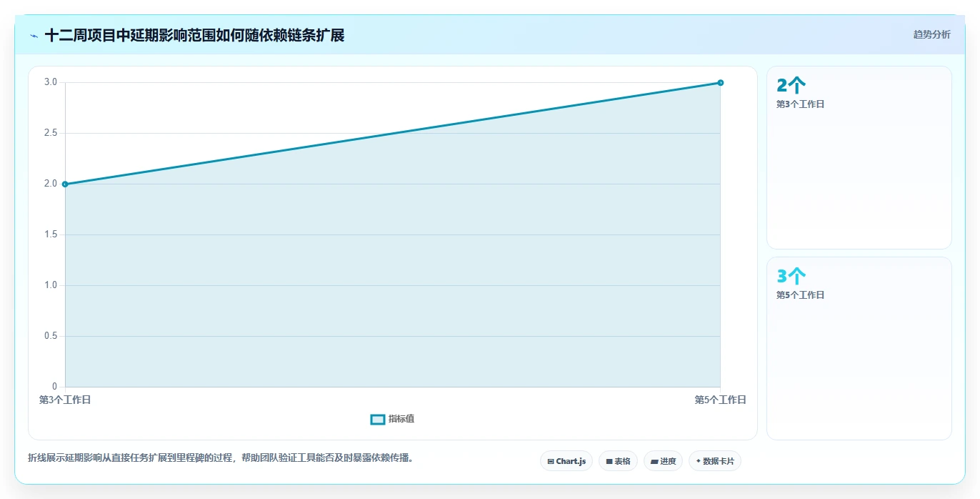Click the y-axis label 3.0
This screenshot has height=499, width=980.
(x=51, y=82)
